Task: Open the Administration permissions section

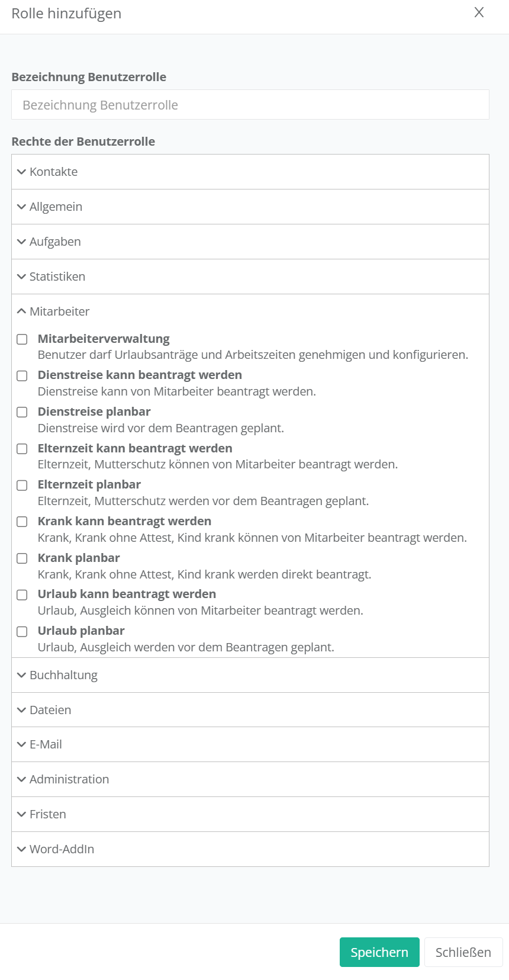Action: tap(69, 779)
